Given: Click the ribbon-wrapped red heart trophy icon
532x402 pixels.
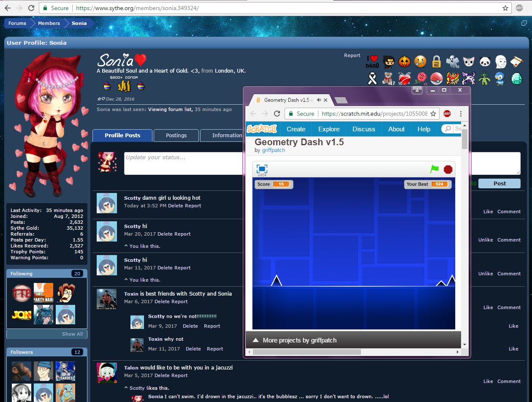Looking at the screenshot, I should [x=404, y=79].
